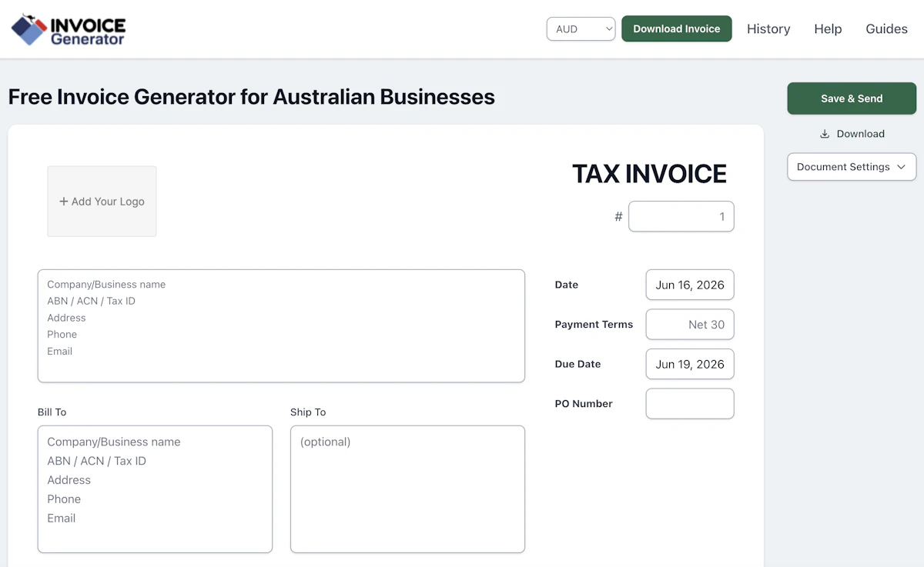Viewport: 924px width, 567px height.
Task: Click the Free Invoice Generator page heading
Action: coord(252,97)
